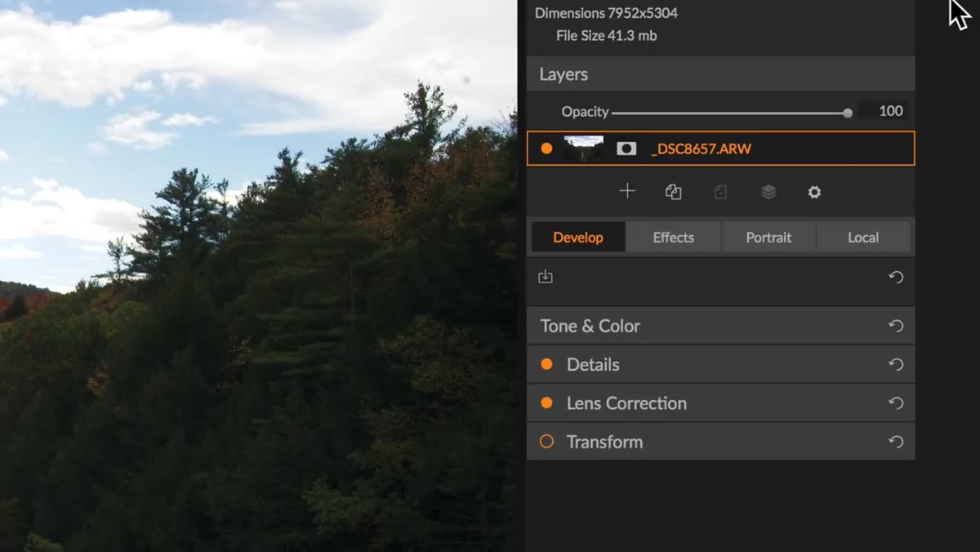Select the _DSC8657.ARW layer thumbnail
This screenshot has width=980, height=552.
point(584,149)
